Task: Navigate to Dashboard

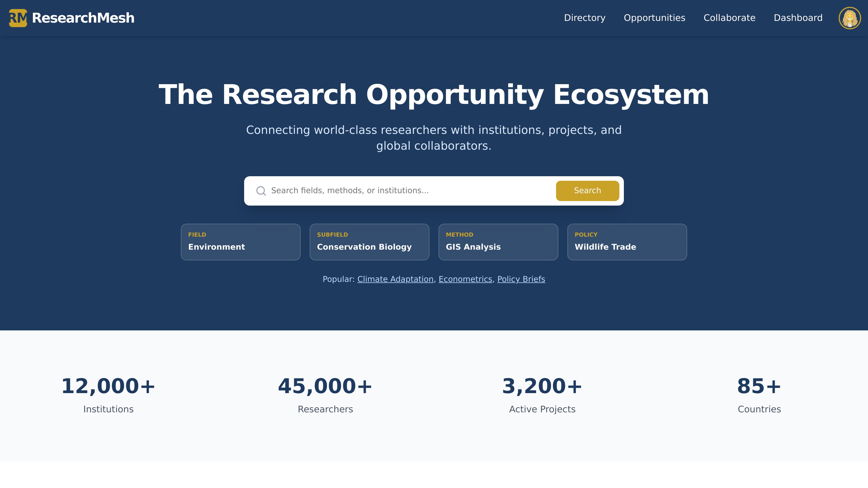Action: click(798, 18)
